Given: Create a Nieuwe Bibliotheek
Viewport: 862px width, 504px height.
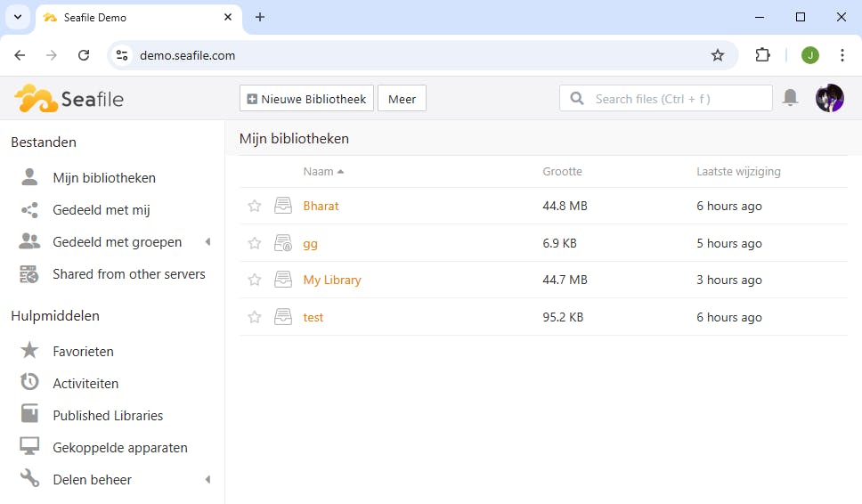Looking at the screenshot, I should [306, 99].
